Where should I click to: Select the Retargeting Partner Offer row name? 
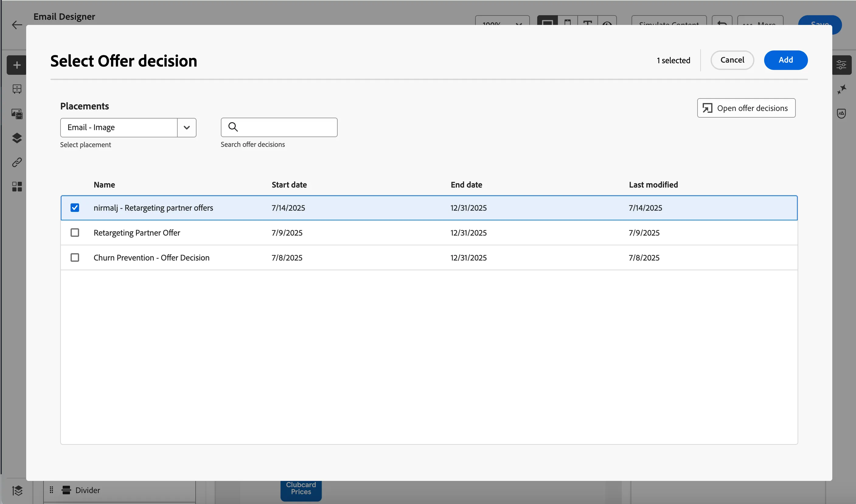[137, 233]
